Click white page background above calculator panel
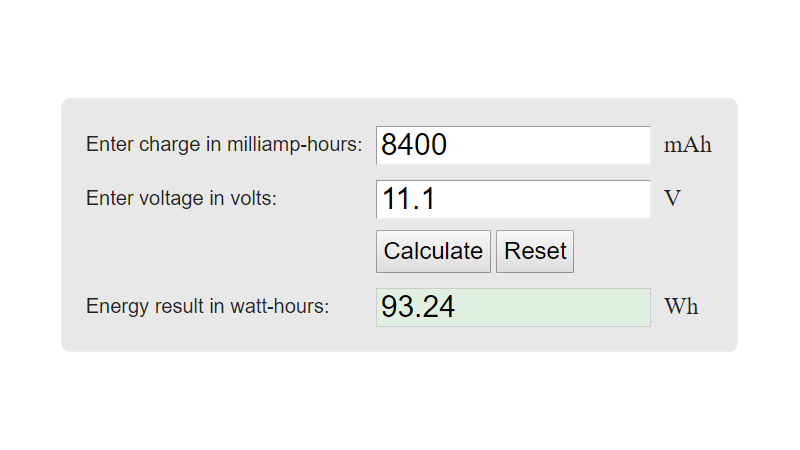This screenshot has height=450, width=800. coord(400,50)
